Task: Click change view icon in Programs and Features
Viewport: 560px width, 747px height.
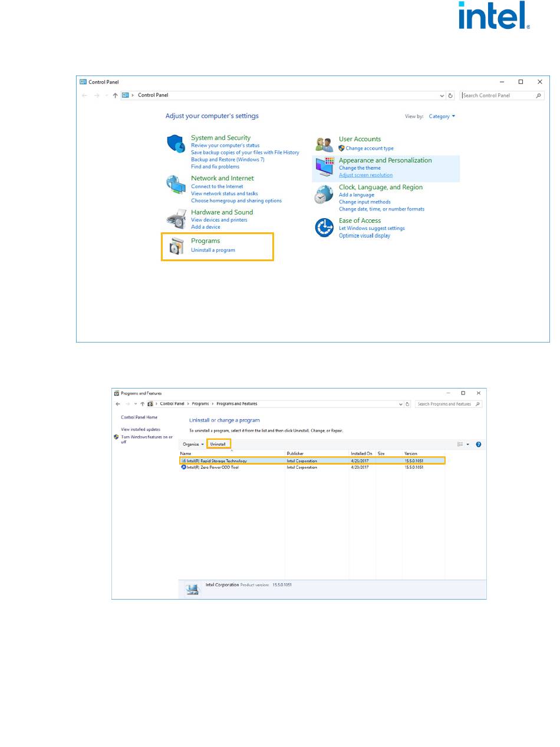Action: [460, 445]
